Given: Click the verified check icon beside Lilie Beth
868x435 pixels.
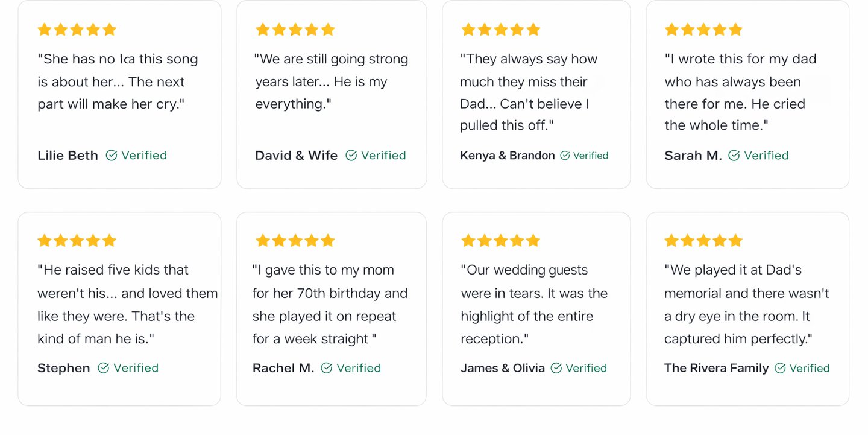Looking at the screenshot, I should click(112, 156).
